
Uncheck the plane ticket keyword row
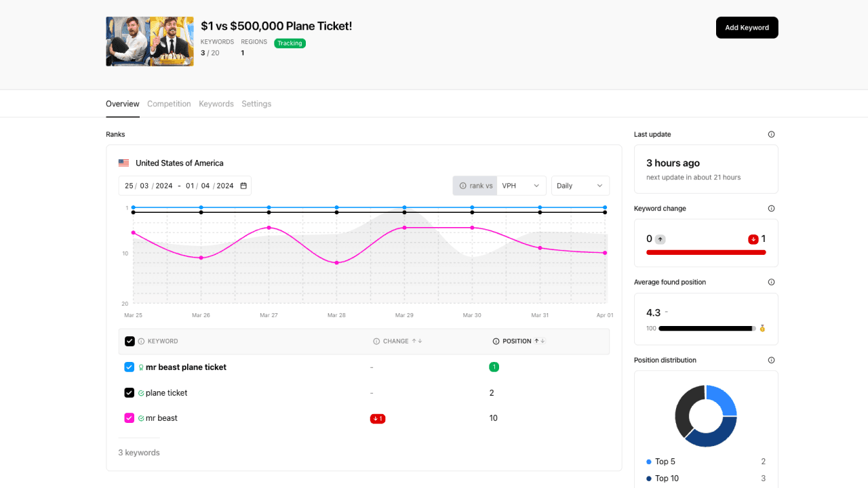pyautogui.click(x=129, y=392)
